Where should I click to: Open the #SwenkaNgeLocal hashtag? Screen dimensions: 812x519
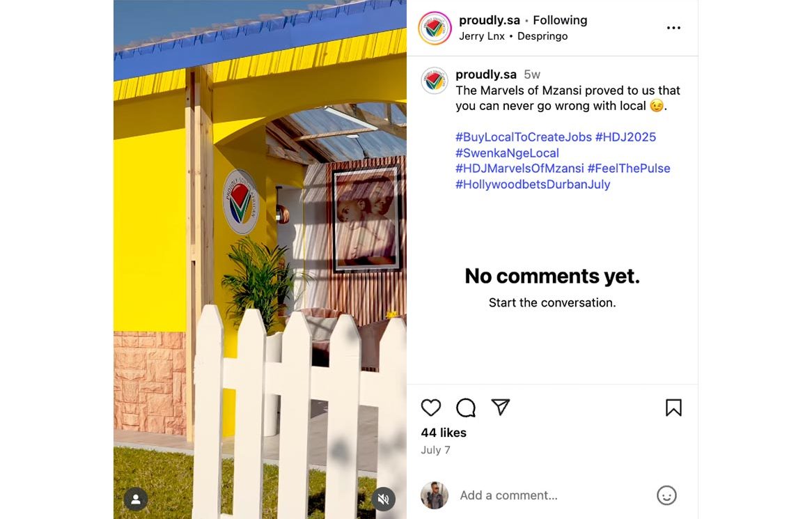507,153
